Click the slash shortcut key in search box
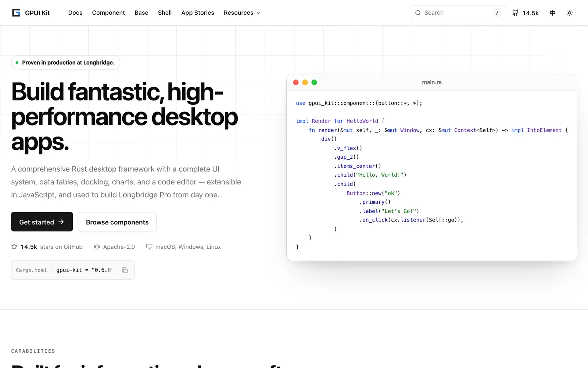The width and height of the screenshot is (588, 368). [x=497, y=13]
